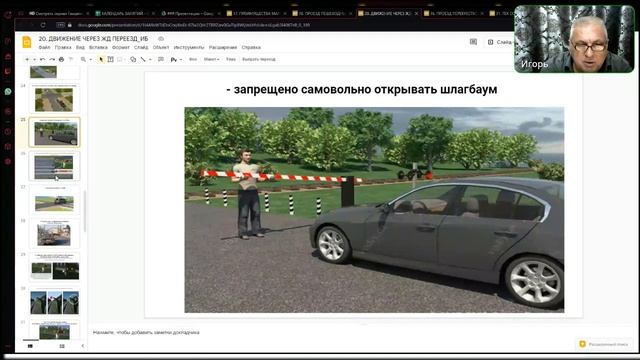
Task: Click the filmstrip view icon at bottom
Action: [x=30, y=346]
